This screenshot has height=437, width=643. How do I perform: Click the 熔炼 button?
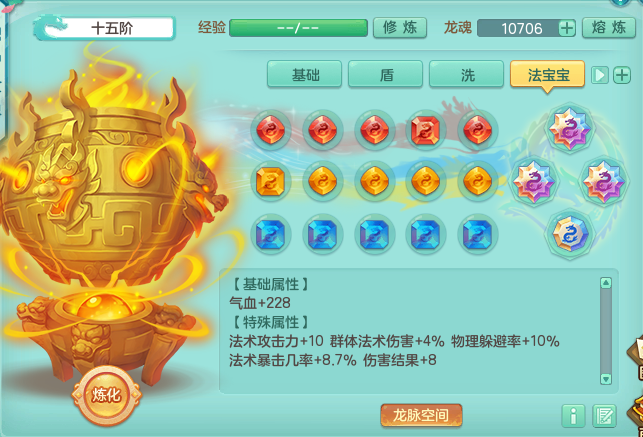click(609, 28)
